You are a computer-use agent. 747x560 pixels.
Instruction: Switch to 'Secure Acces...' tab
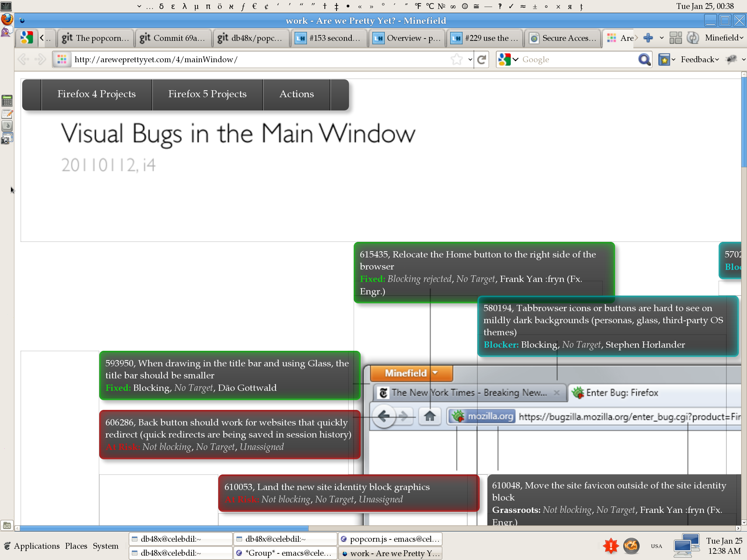[x=562, y=38]
